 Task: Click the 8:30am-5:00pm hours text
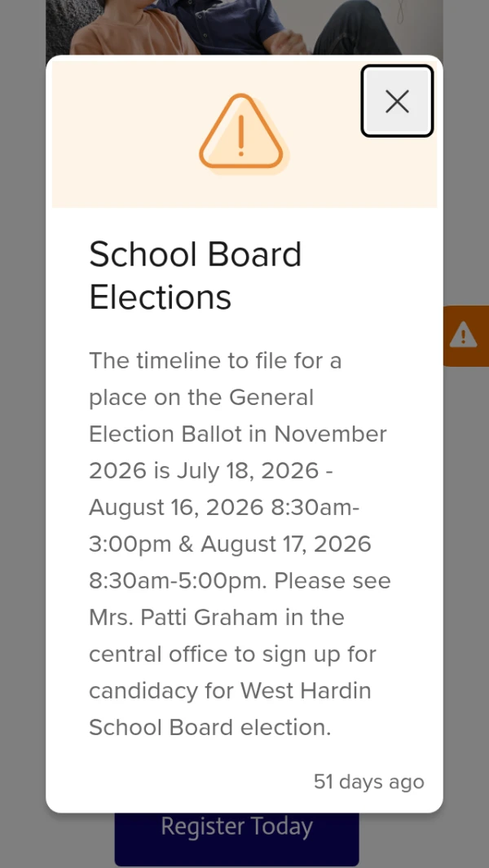178,580
